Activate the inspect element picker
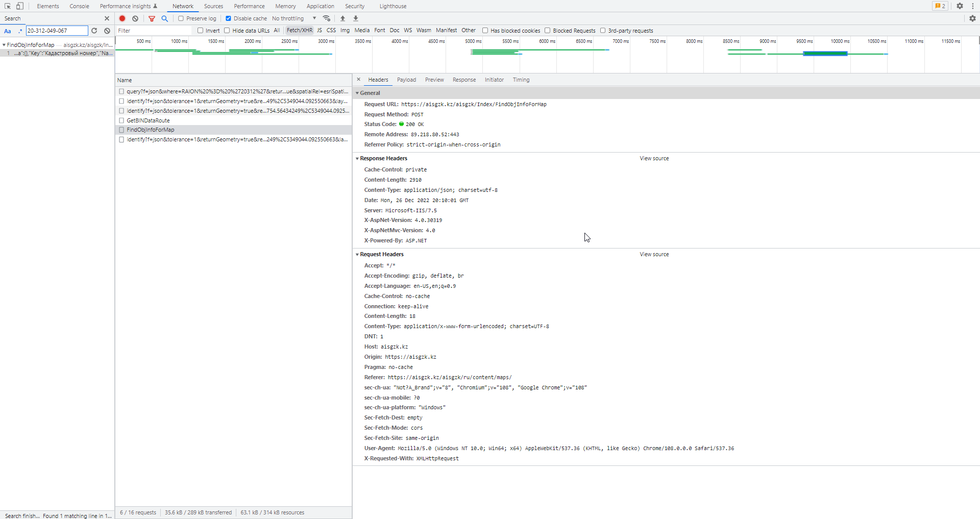 pos(8,6)
